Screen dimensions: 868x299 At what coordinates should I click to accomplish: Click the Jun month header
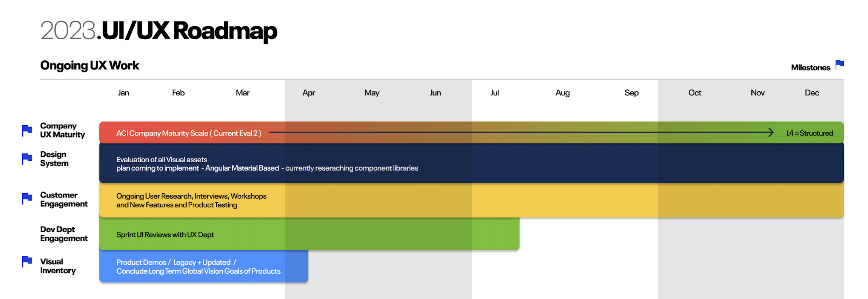[435, 93]
